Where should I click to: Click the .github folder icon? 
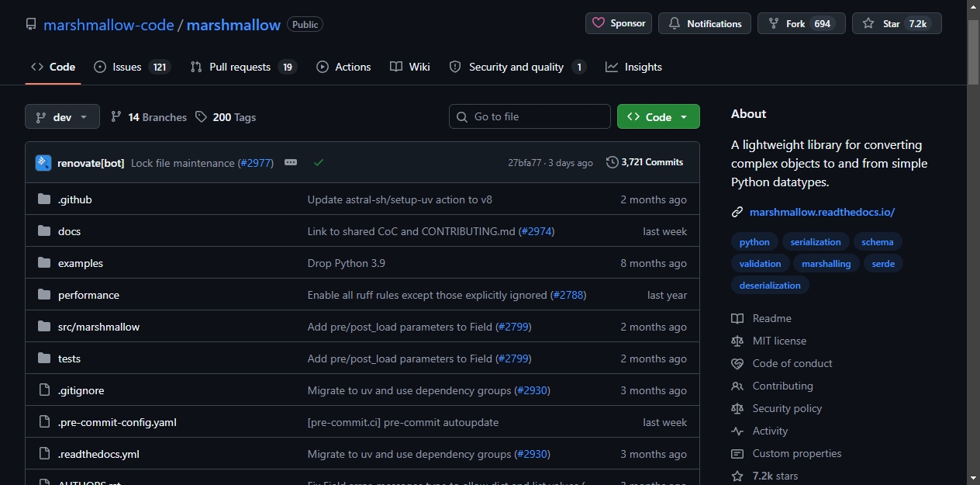(x=44, y=199)
